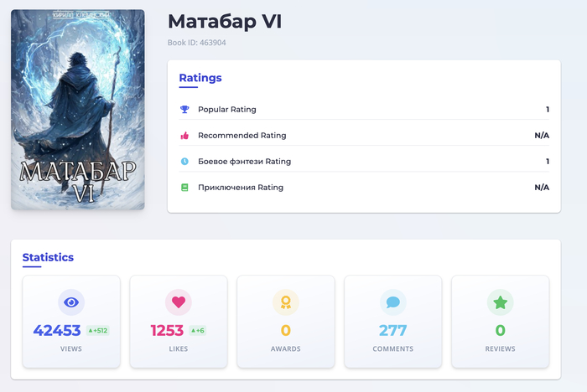Click the Ratings section heading
The height and width of the screenshot is (392, 587).
point(200,78)
